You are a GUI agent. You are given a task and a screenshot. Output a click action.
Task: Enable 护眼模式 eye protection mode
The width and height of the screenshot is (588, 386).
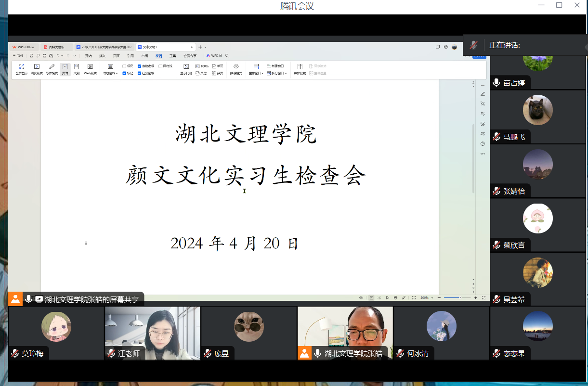pyautogui.click(x=236, y=66)
